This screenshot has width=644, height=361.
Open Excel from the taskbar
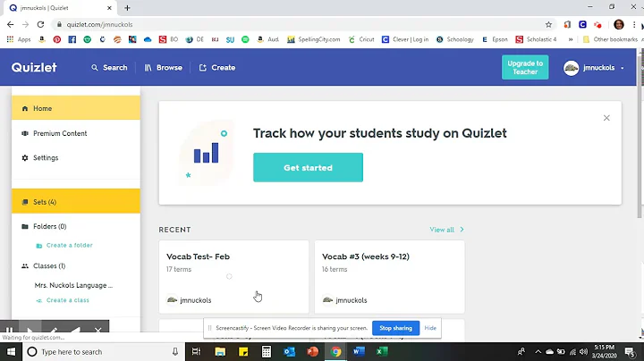click(x=382, y=351)
